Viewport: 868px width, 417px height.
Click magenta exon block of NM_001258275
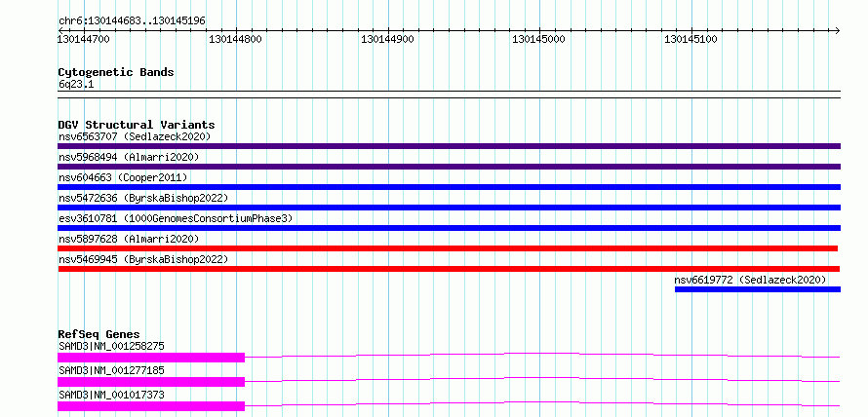151,358
